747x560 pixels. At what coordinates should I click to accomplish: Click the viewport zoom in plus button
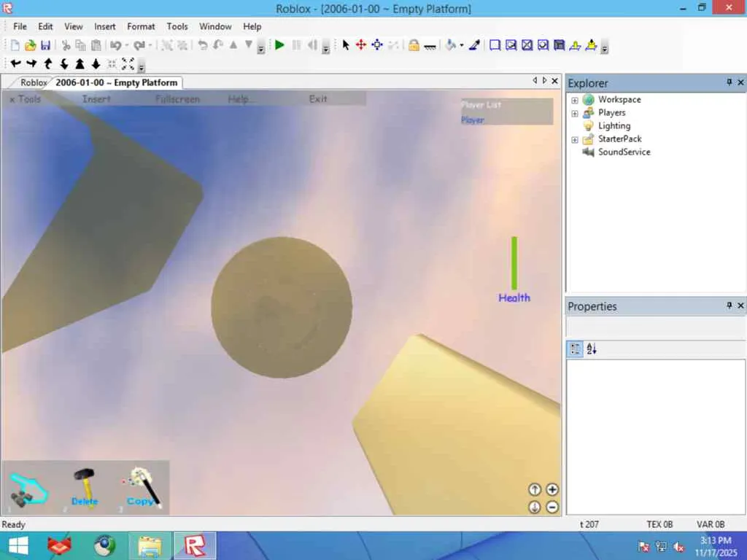point(552,489)
